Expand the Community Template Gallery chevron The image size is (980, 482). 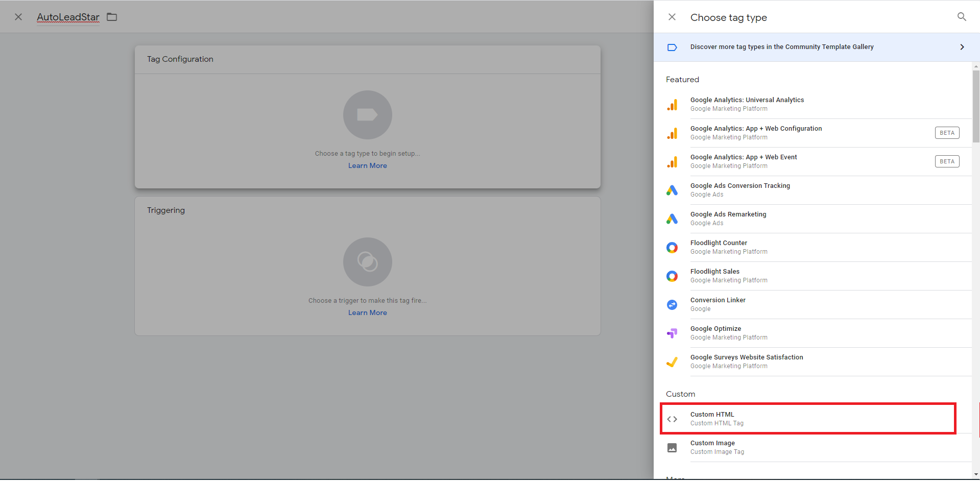[x=962, y=47]
